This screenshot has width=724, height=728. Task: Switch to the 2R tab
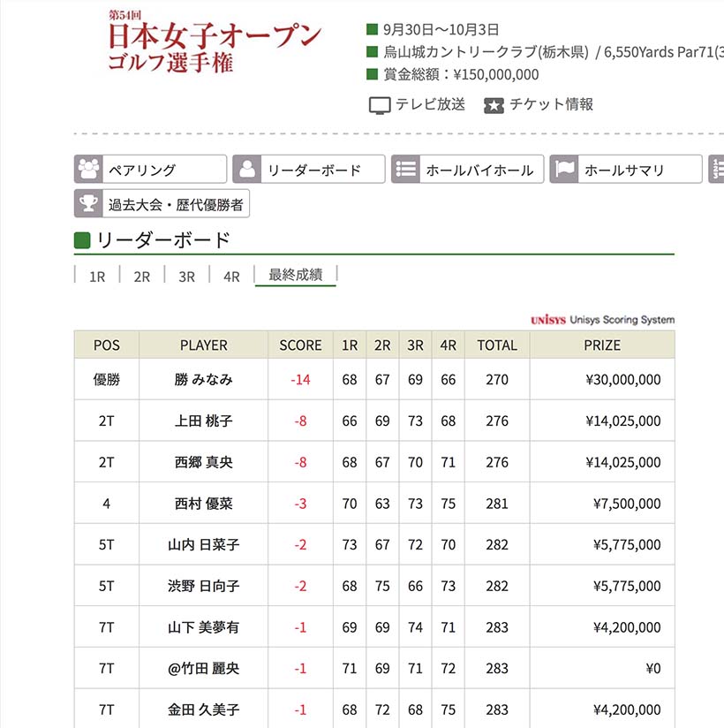[142, 277]
